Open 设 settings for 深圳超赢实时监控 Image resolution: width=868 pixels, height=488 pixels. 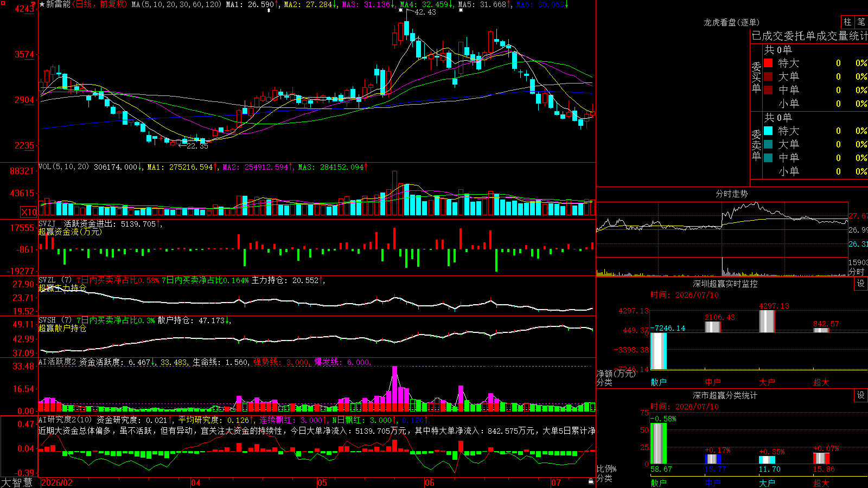[861, 284]
